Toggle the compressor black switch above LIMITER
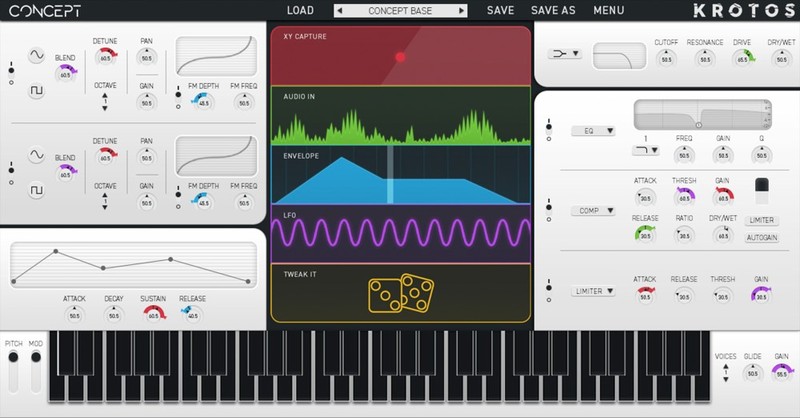Screen dimensions: 800x418 pyautogui.click(x=761, y=191)
